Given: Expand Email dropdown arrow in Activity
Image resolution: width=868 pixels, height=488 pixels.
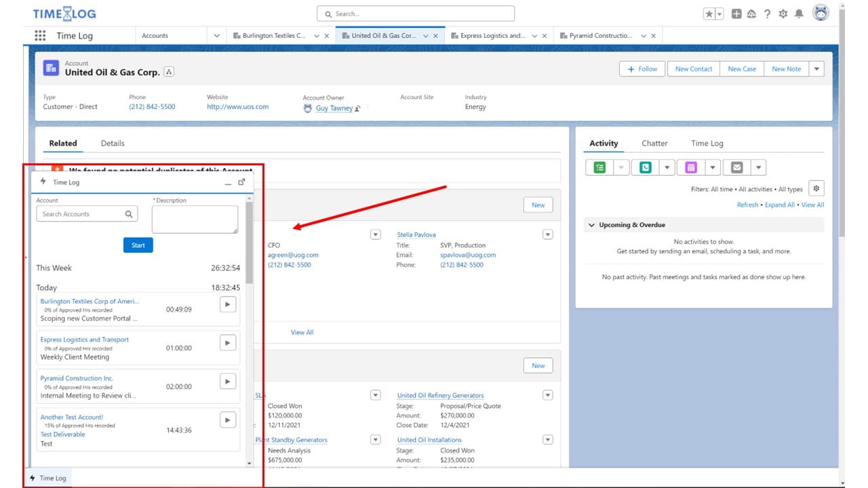Looking at the screenshot, I should click(x=759, y=167).
